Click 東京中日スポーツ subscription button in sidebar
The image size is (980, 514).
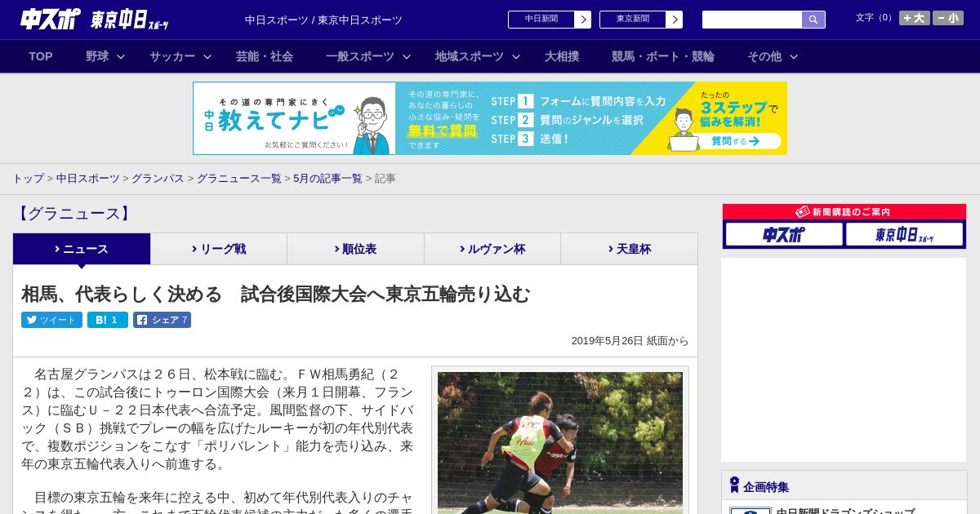click(x=904, y=234)
